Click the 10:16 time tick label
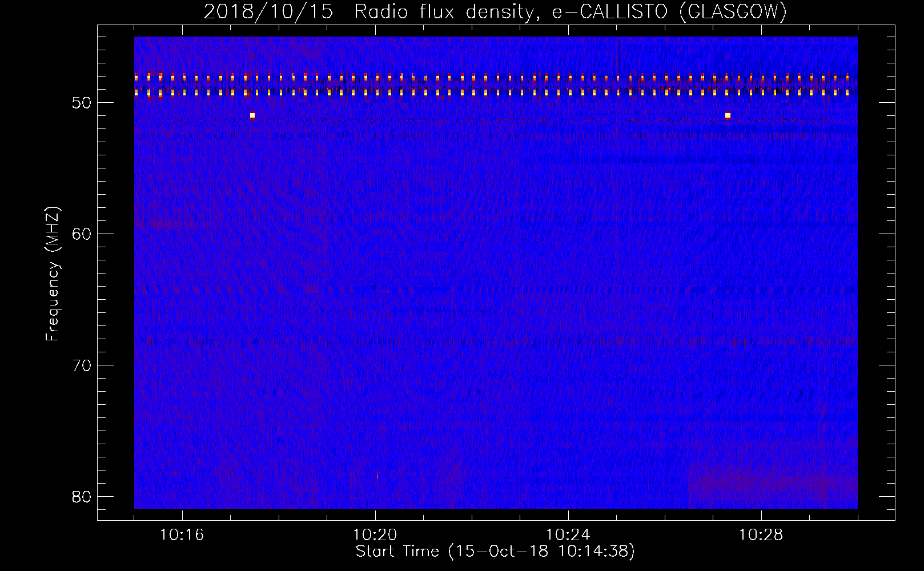924x571 pixels. pos(182,535)
